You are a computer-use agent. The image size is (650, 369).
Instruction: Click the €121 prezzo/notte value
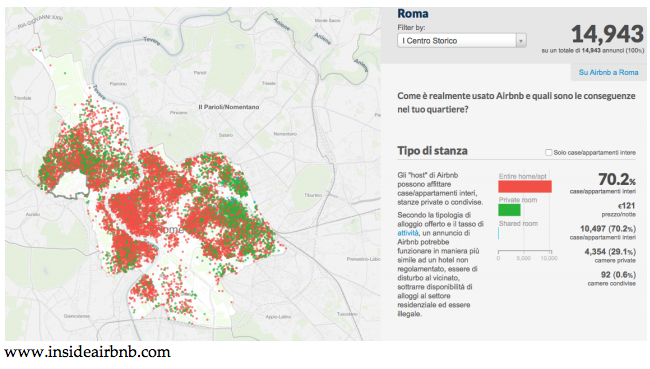pos(626,206)
